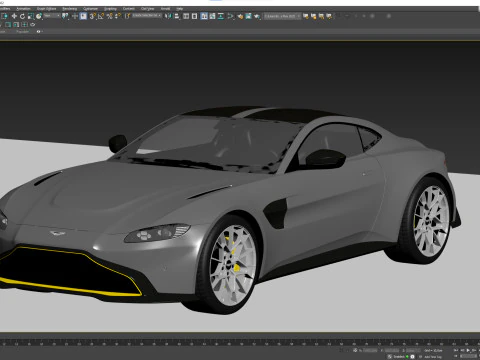
Task: Click the third ribbon icon in second toolbar row
Action: coord(24,25)
